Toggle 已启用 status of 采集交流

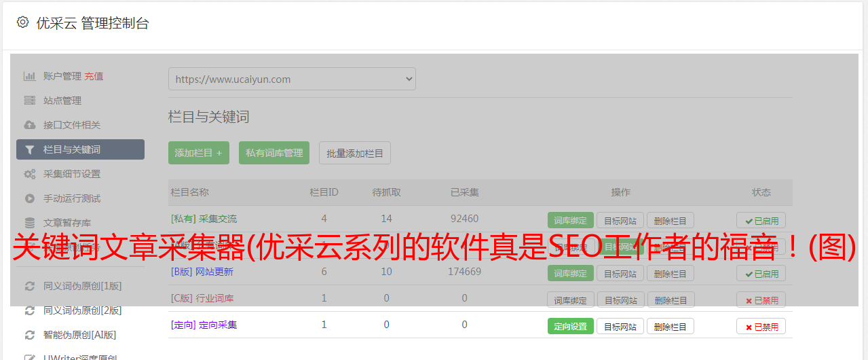[x=761, y=220]
